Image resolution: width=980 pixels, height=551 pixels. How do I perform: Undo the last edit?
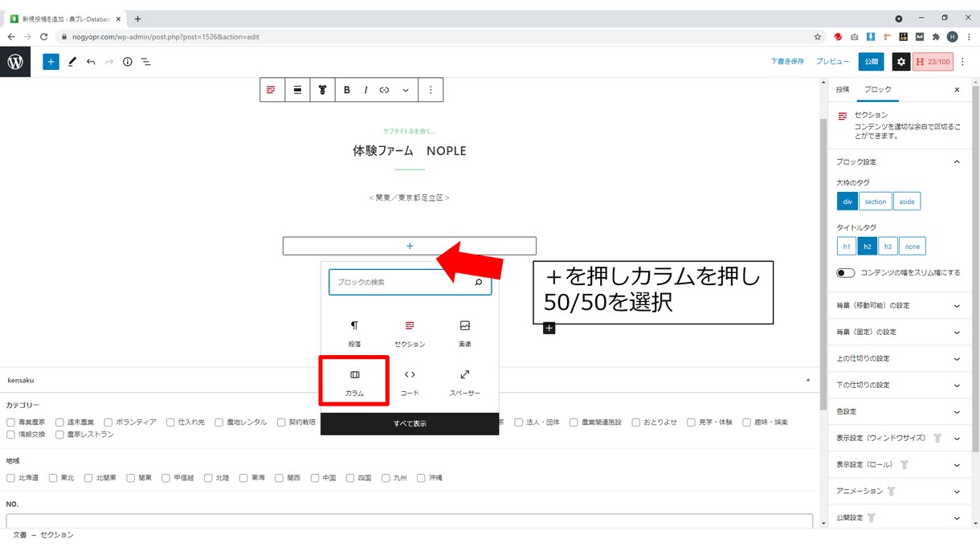91,62
